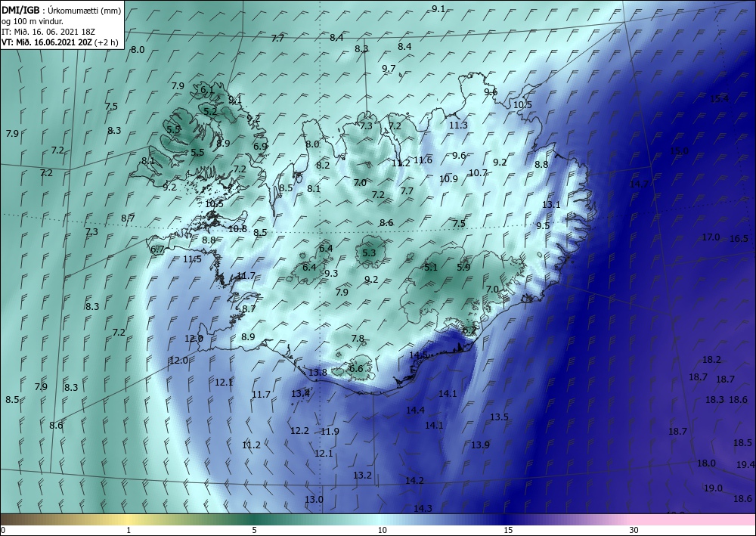Click the 14.3 value on the map
Viewport: 756px width, 536px height.
[423, 508]
